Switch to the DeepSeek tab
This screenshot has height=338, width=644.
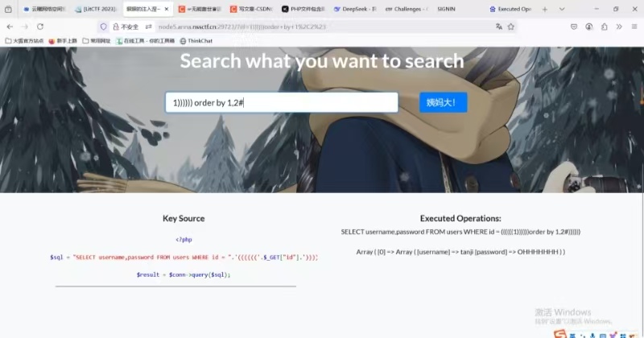click(354, 9)
